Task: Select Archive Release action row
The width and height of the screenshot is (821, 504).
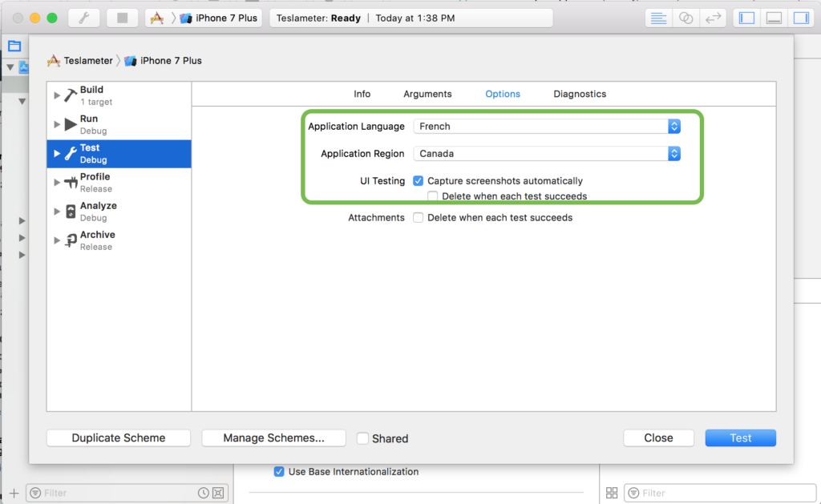Action: pos(119,240)
